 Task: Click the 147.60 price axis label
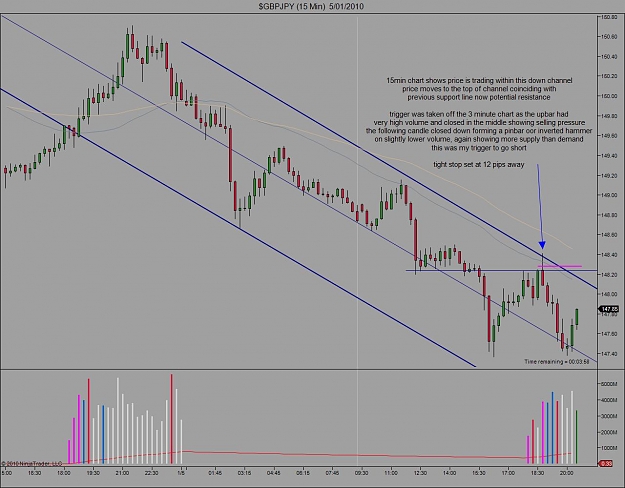pyautogui.click(x=609, y=334)
